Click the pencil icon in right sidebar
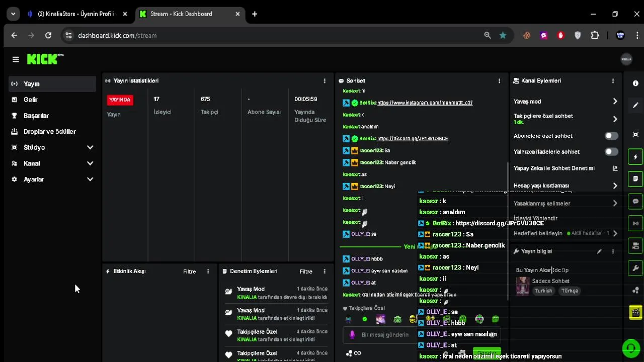 pos(635,105)
